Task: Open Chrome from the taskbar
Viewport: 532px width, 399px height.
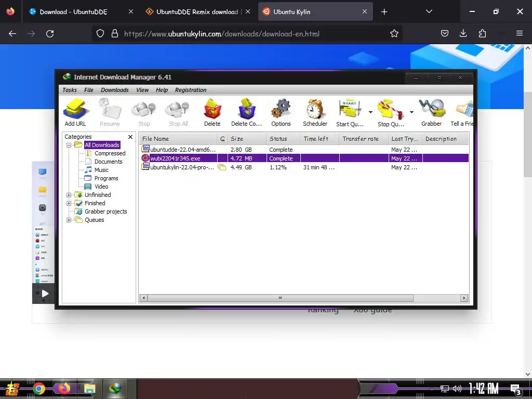Action: click(38, 389)
